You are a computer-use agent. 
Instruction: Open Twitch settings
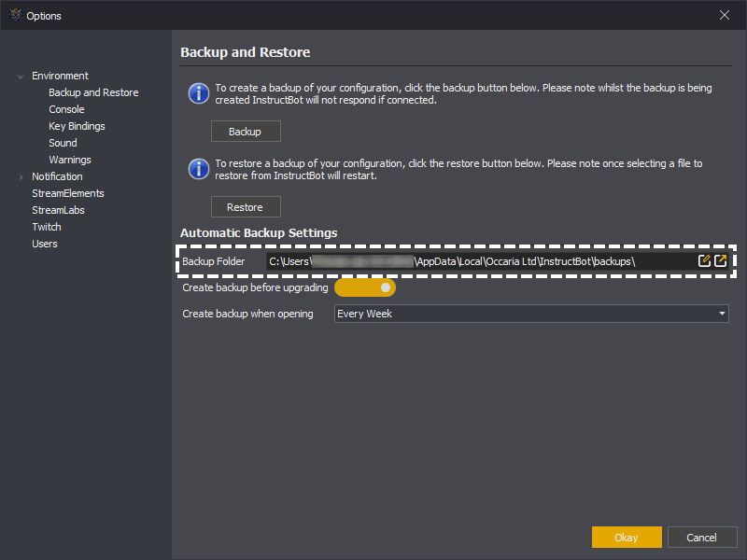point(46,227)
